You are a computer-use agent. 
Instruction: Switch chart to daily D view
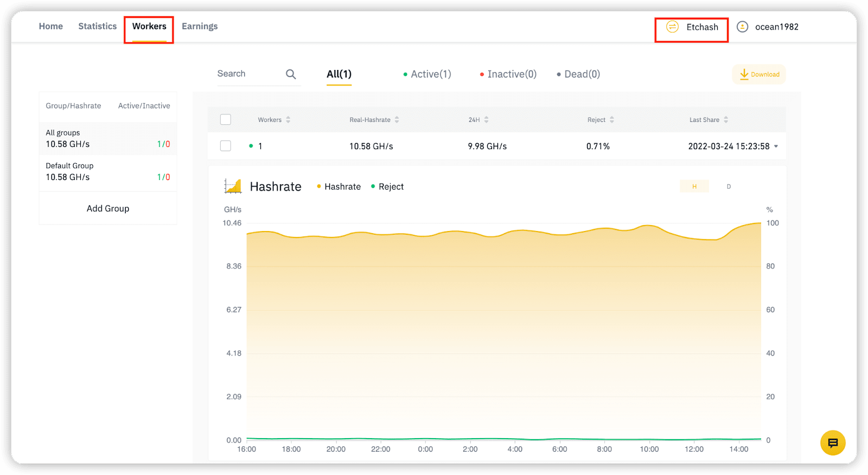pyautogui.click(x=729, y=187)
